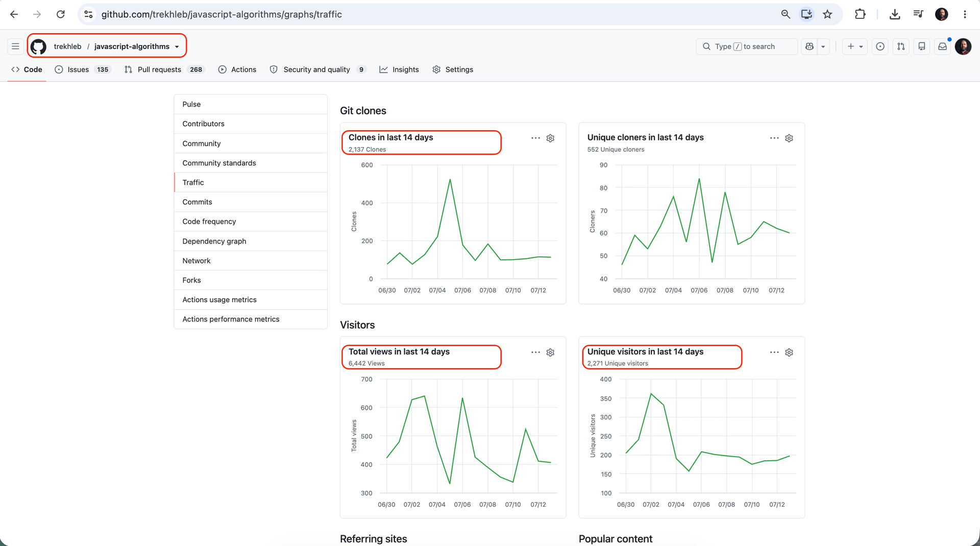Bookmark this page with star icon
Image resolution: width=980 pixels, height=546 pixels.
point(827,14)
